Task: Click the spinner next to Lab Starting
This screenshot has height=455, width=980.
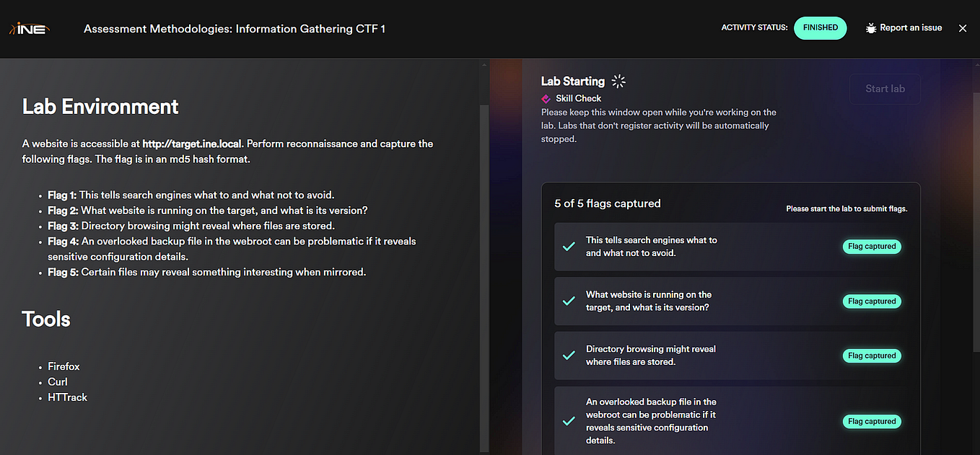Action: (x=618, y=81)
